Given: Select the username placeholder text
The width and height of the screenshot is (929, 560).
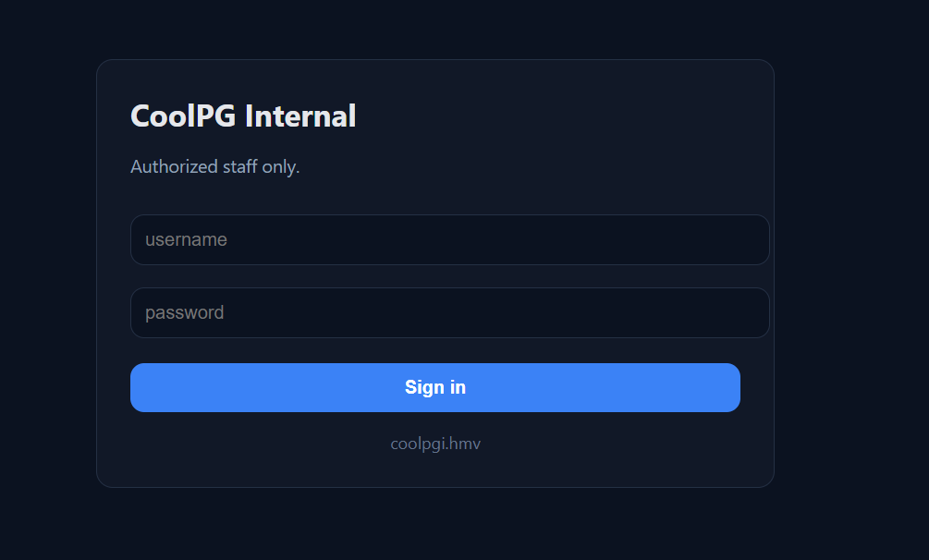Looking at the screenshot, I should [x=187, y=240].
